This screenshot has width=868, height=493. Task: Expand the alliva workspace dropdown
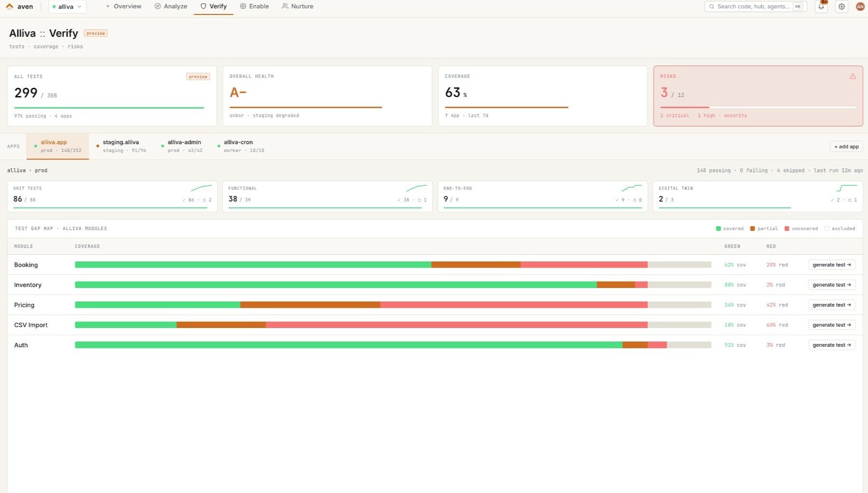[67, 7]
